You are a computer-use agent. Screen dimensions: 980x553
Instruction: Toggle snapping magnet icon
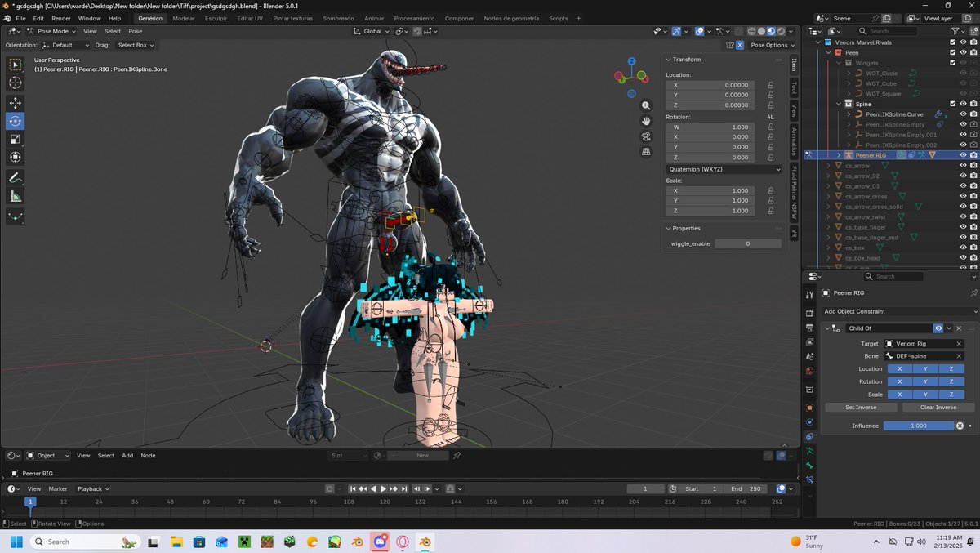[x=416, y=31]
